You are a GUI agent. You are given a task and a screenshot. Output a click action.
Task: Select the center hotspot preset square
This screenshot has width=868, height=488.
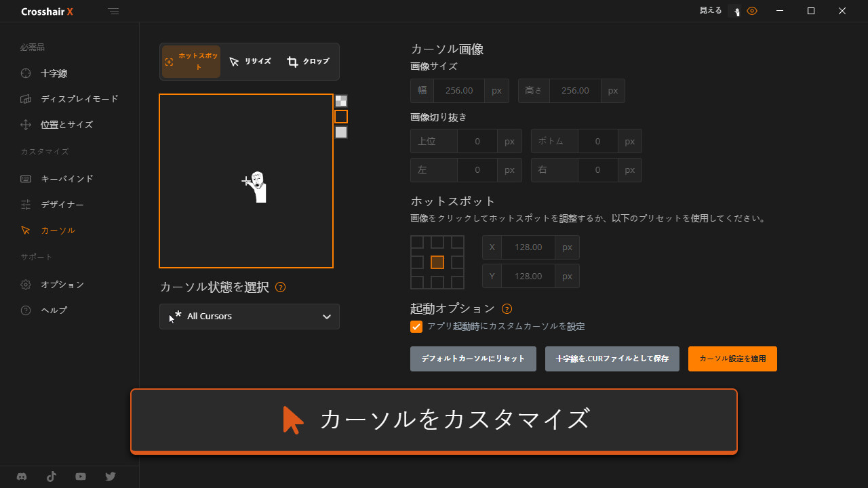click(x=437, y=262)
